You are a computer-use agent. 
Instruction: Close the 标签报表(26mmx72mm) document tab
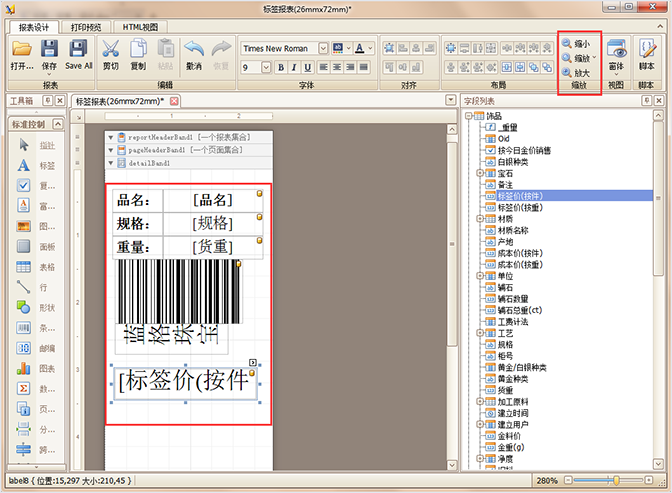174,101
